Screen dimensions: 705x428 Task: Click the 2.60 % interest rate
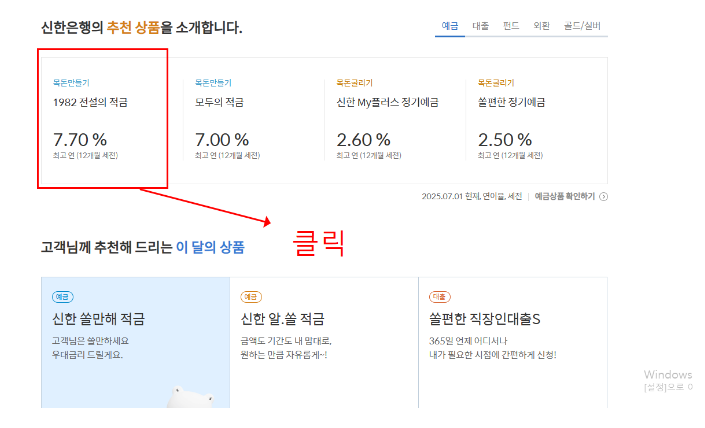[363, 140]
